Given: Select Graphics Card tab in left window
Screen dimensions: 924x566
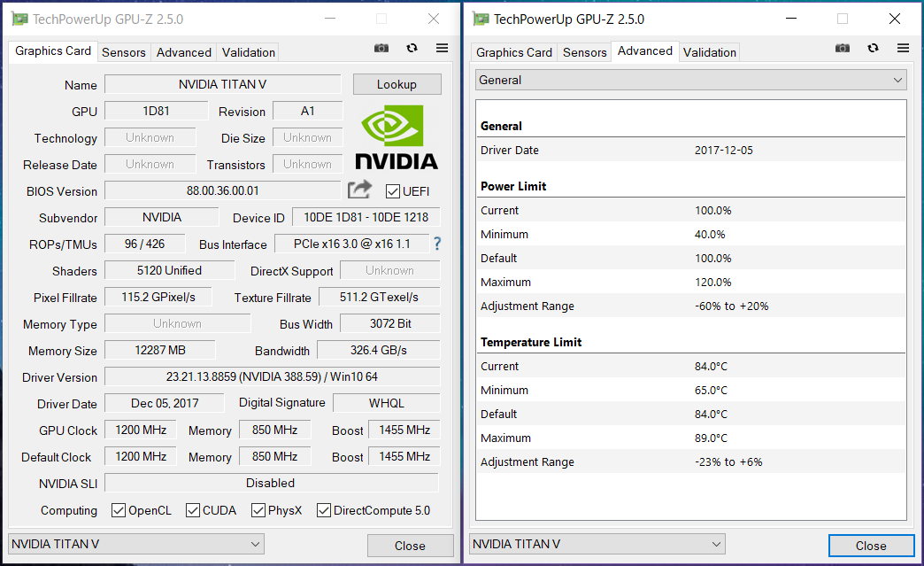Looking at the screenshot, I should [53, 51].
